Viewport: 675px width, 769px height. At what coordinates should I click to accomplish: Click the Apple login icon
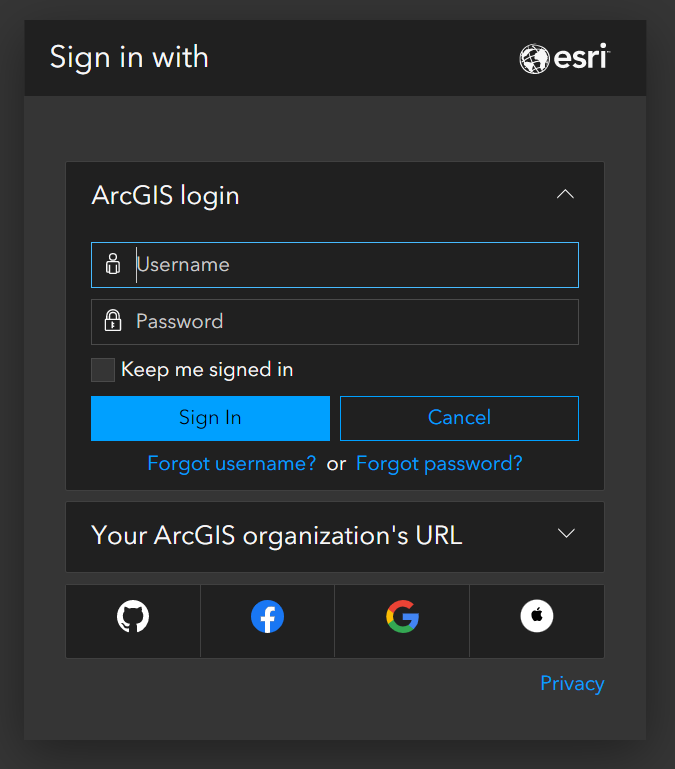coord(537,617)
